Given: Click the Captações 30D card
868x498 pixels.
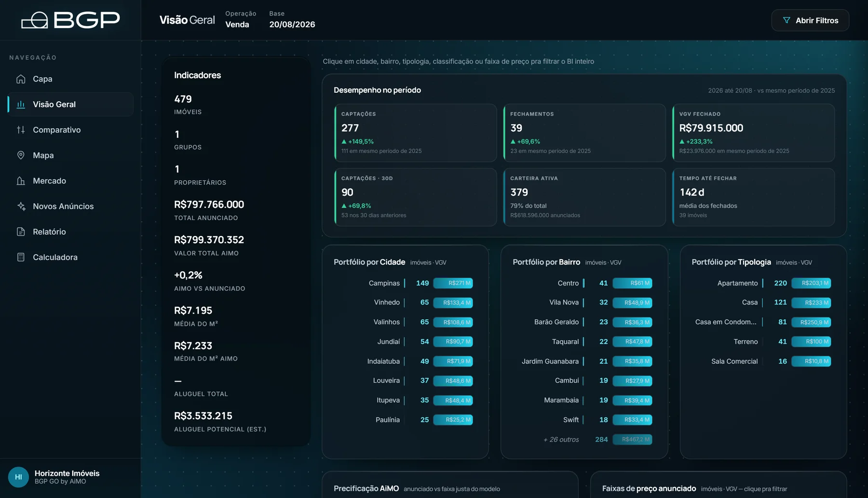Looking at the screenshot, I should (x=415, y=197).
